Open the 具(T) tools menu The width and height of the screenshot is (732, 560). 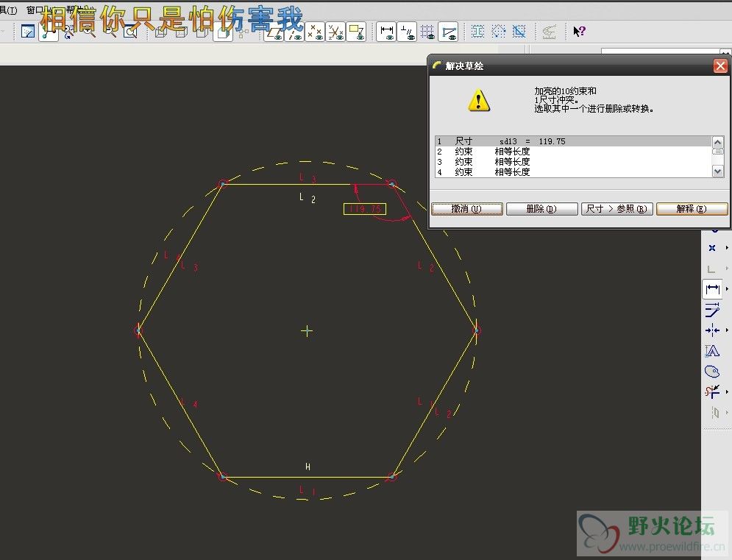8,10
